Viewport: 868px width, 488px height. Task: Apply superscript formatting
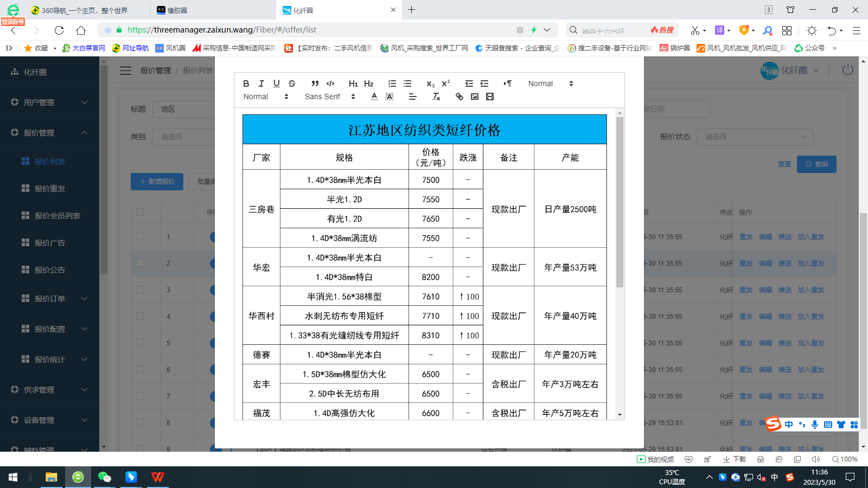(x=446, y=84)
